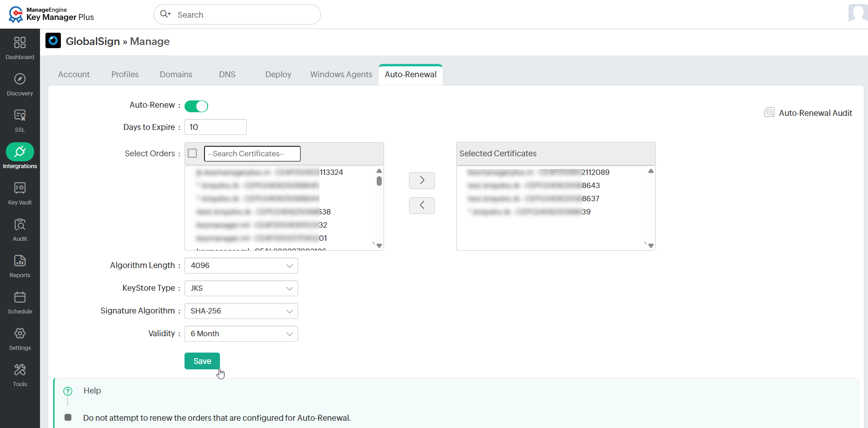Image resolution: width=868 pixels, height=428 pixels.
Task: Switch to the Deploy tab
Action: pos(278,75)
